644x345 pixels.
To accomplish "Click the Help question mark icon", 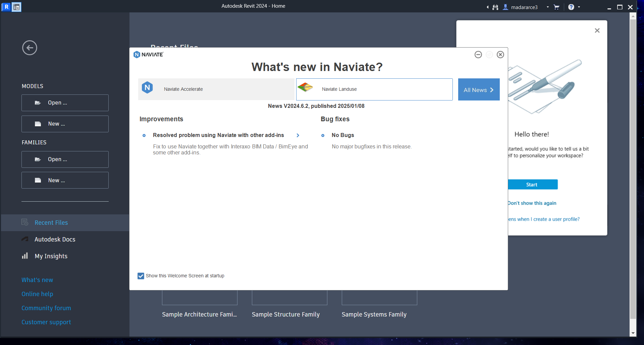I will click(571, 7).
